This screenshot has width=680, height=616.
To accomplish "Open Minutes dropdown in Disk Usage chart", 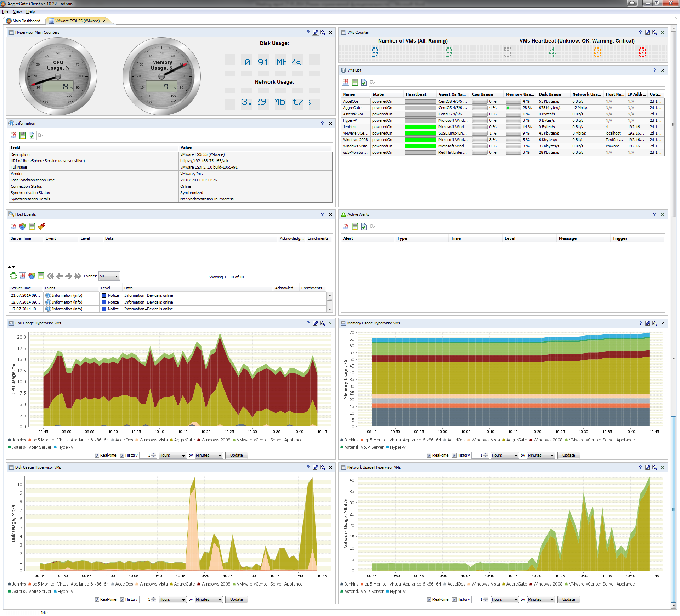I will point(209,599).
